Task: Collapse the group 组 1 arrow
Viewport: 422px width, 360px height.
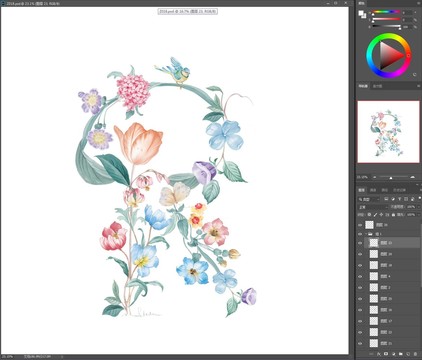Action: click(x=366, y=234)
